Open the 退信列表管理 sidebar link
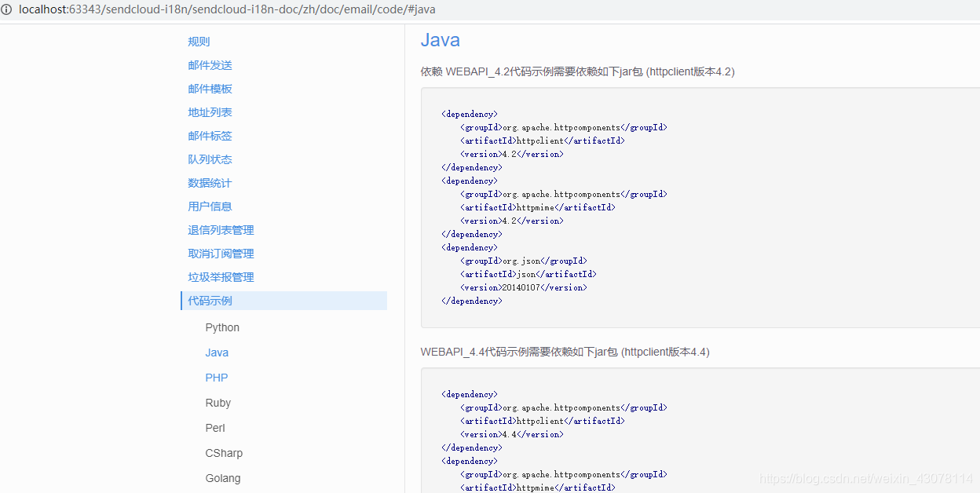 coord(221,230)
